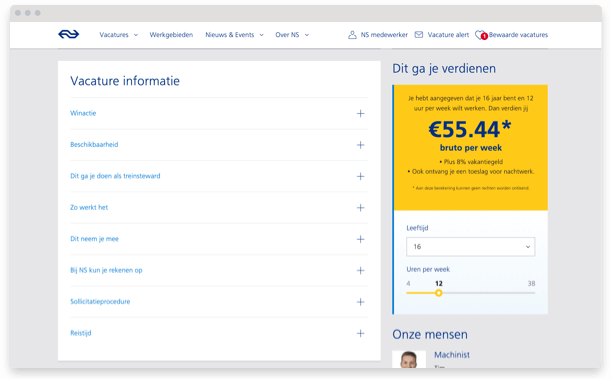Click the 'Vacature informatie' heading
611x379 pixels.
(125, 81)
